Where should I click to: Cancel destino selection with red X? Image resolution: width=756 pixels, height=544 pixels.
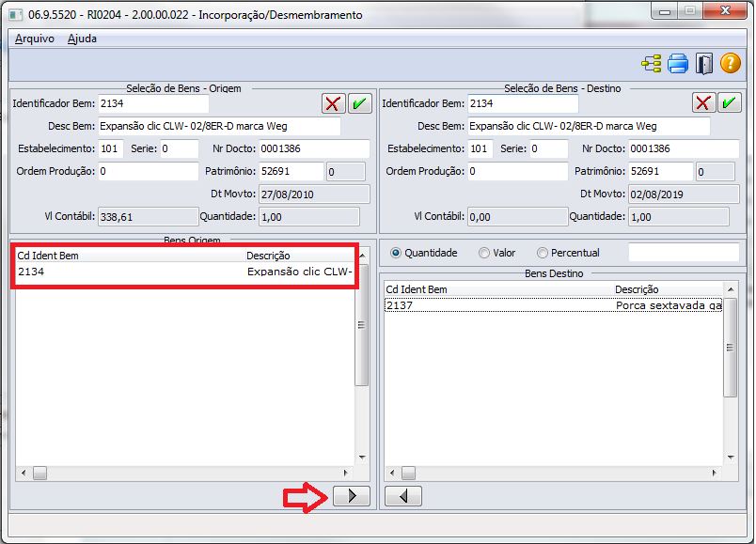[703, 102]
